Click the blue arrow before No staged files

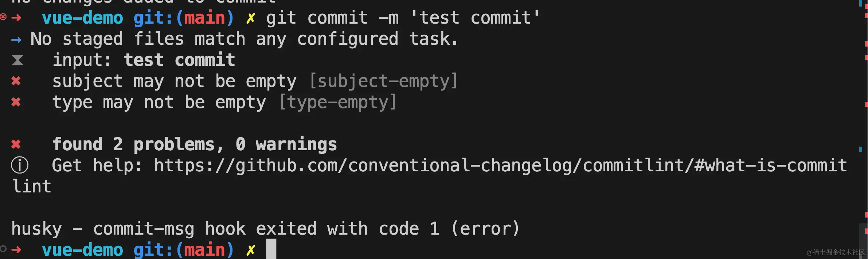coord(16,40)
